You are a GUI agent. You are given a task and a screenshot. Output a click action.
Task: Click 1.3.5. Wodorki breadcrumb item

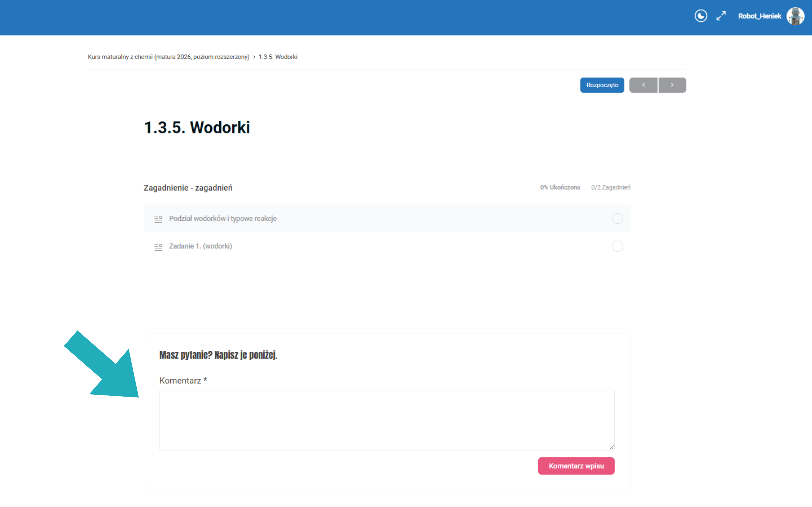pyautogui.click(x=278, y=57)
